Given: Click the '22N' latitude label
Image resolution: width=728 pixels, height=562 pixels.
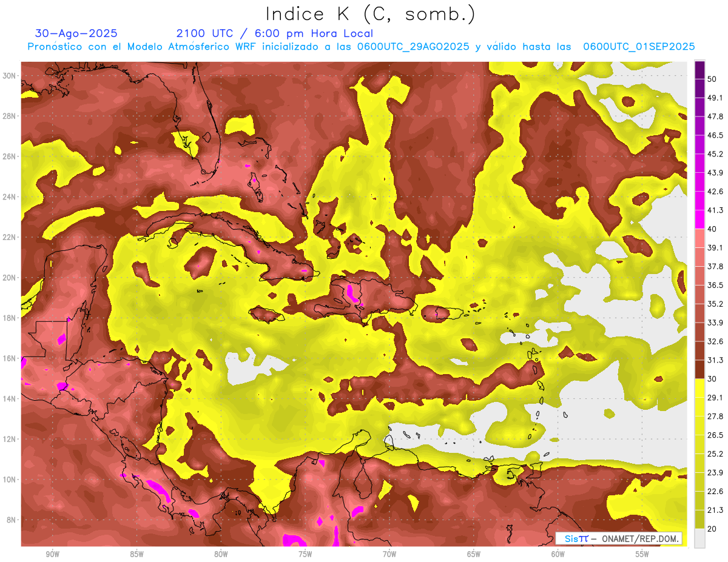Looking at the screenshot, I should [x=9, y=237].
